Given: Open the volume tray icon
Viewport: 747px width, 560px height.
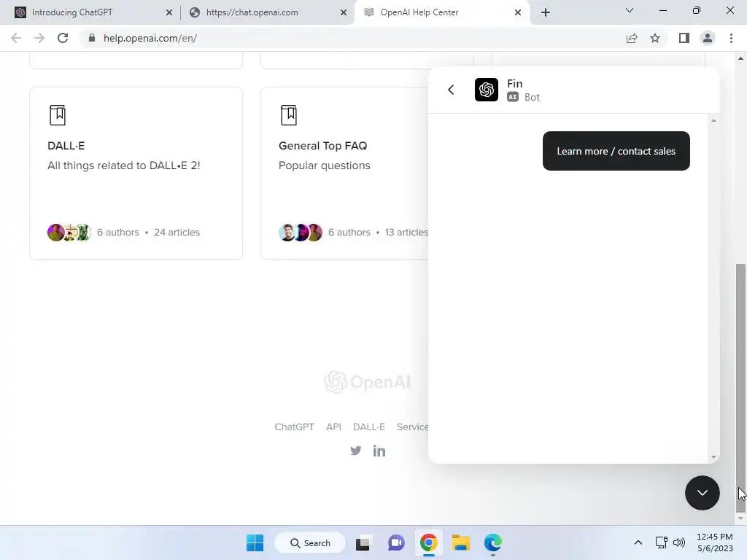Looking at the screenshot, I should click(x=679, y=542).
